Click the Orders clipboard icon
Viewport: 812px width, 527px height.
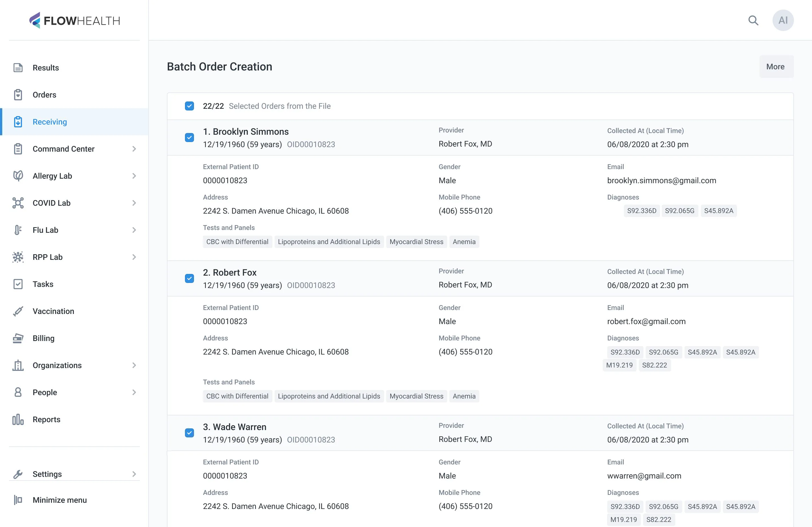[18, 94]
